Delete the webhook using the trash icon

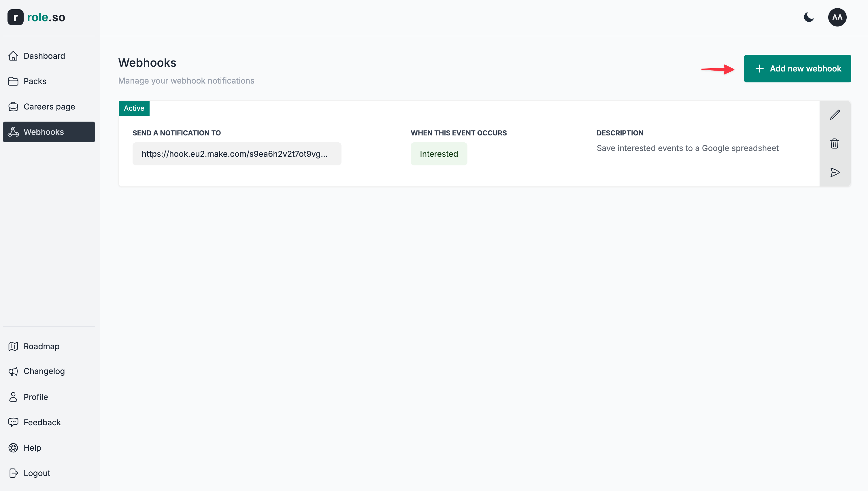[835, 143]
